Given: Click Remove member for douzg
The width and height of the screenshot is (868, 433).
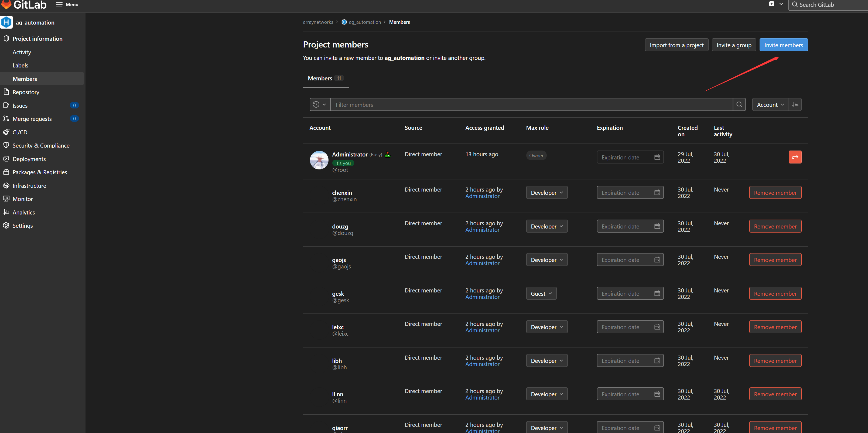Looking at the screenshot, I should [775, 226].
